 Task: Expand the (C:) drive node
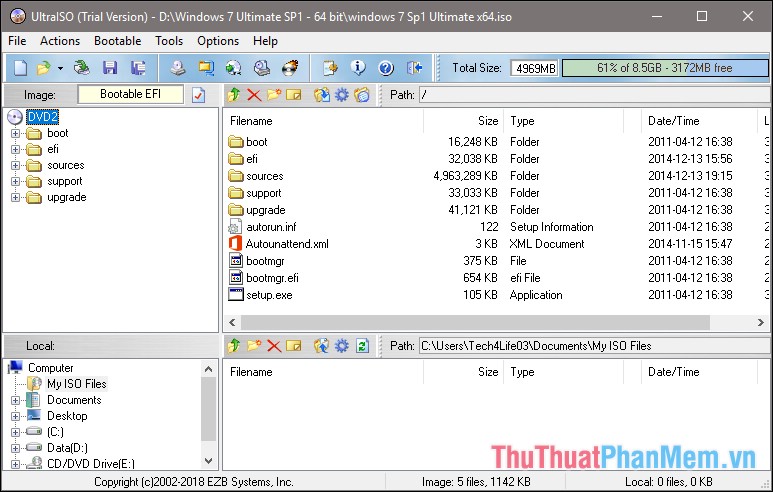[15, 432]
